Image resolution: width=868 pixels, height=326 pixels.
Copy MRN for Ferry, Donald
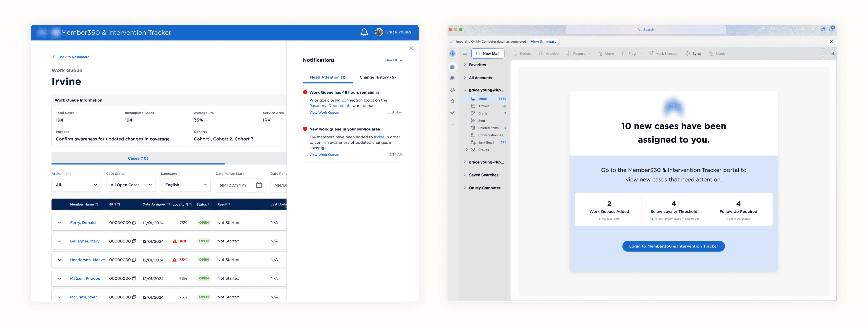pyautogui.click(x=134, y=223)
